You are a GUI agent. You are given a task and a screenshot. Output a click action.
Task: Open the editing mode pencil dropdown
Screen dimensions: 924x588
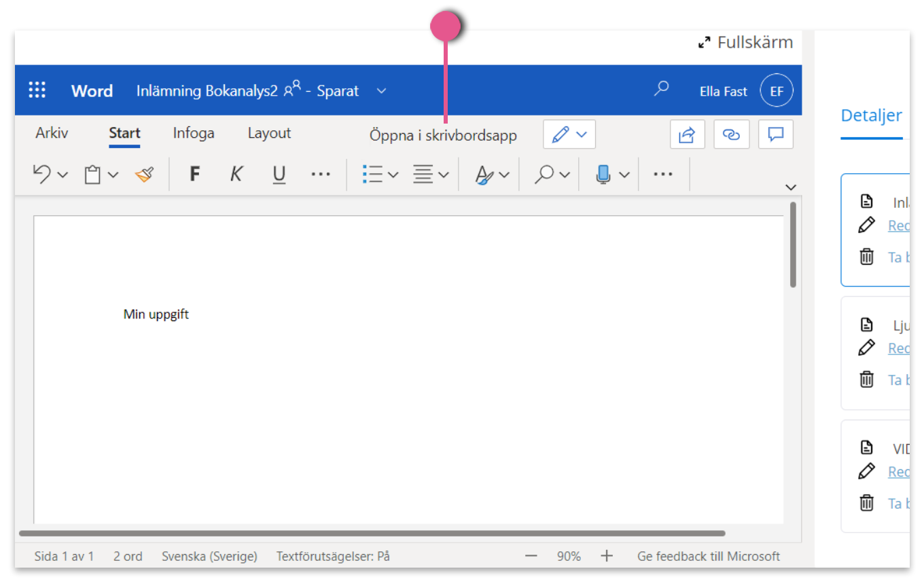pyautogui.click(x=569, y=134)
